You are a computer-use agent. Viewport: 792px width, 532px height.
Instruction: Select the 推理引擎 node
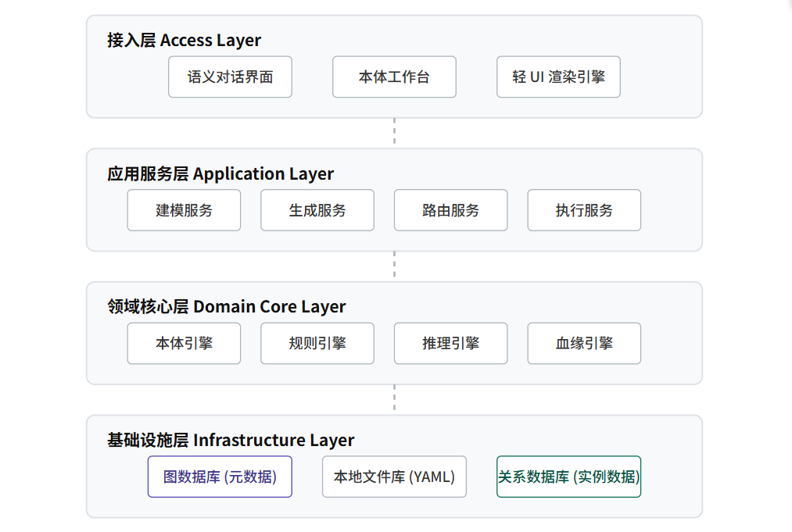[x=450, y=343]
